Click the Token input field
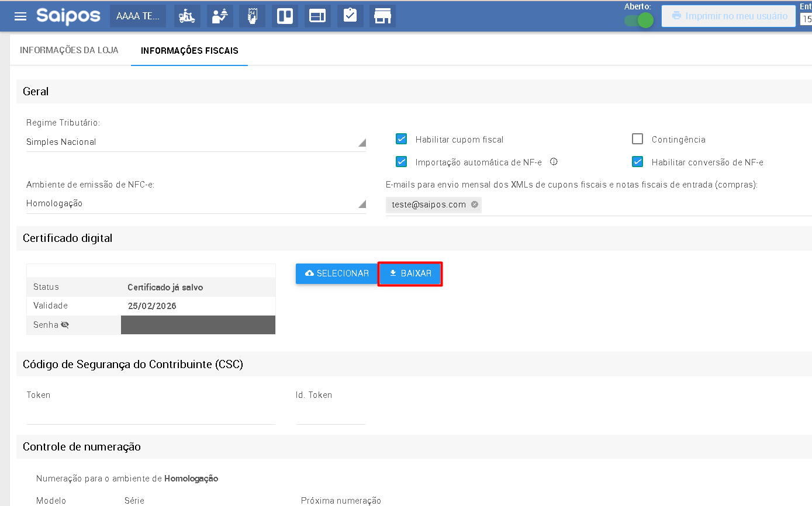The width and height of the screenshot is (812, 506). 151,414
